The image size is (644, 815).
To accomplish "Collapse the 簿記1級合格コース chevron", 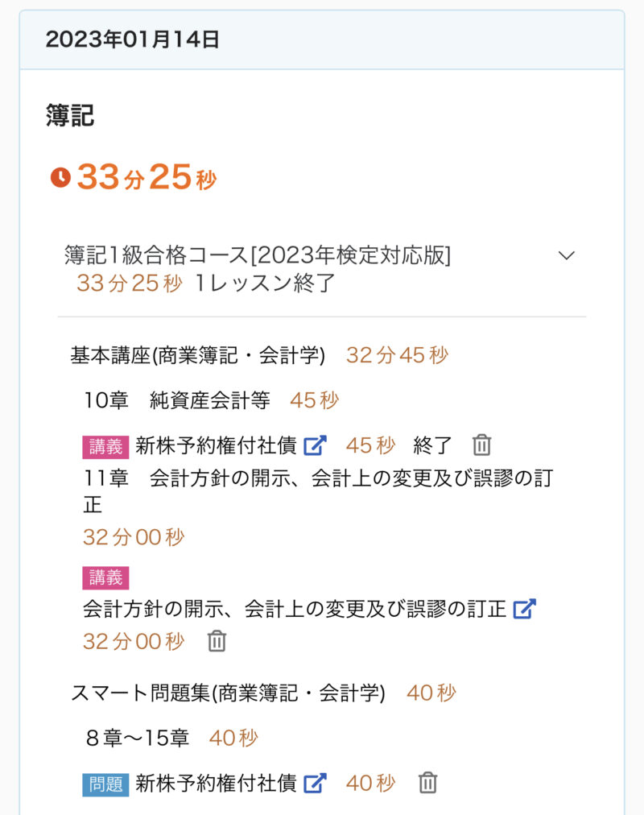I will pyautogui.click(x=567, y=255).
